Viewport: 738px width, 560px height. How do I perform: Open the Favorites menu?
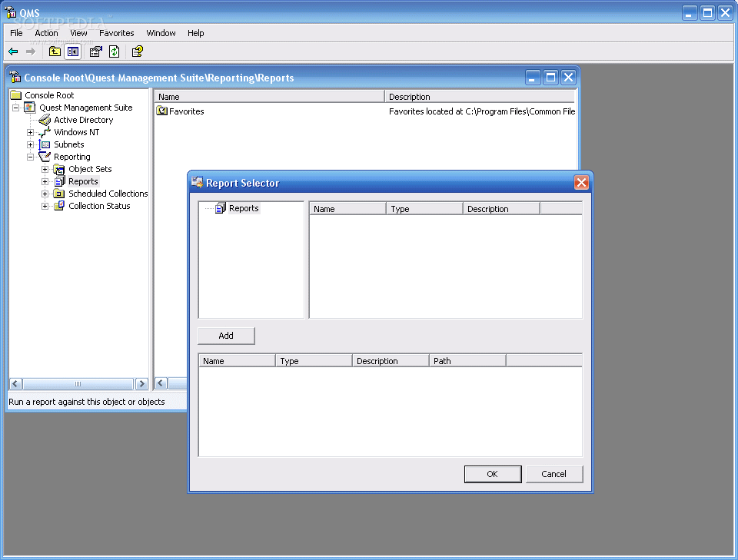tap(117, 33)
